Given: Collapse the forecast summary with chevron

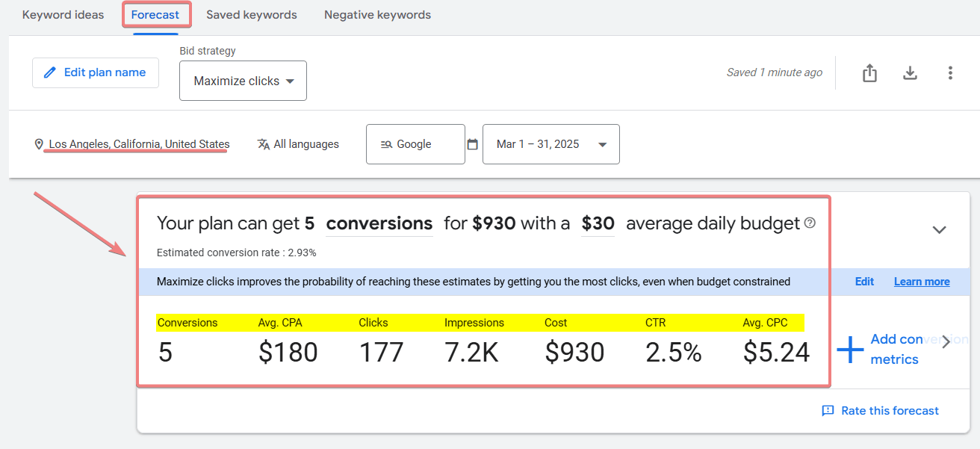Looking at the screenshot, I should (940, 230).
